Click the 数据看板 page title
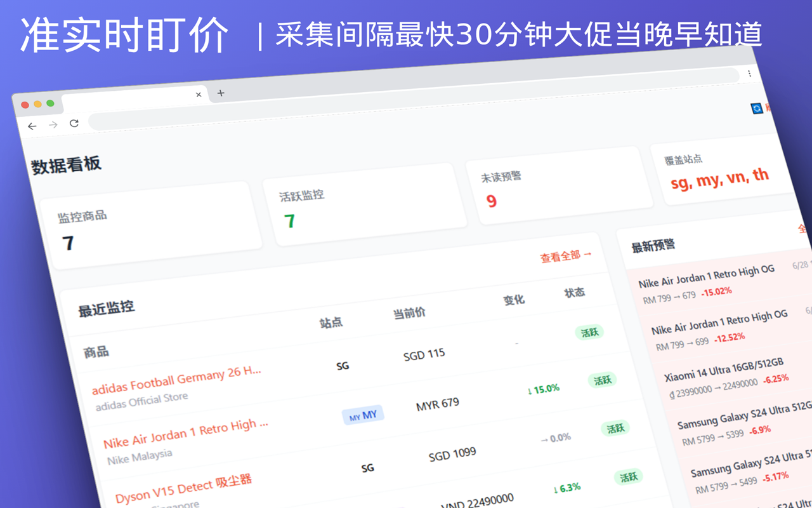812x508 pixels. coord(67,164)
